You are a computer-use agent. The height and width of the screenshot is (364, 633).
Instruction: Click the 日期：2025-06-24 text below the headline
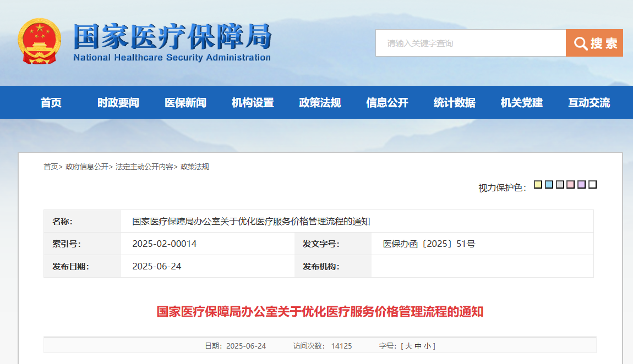pos(236,346)
